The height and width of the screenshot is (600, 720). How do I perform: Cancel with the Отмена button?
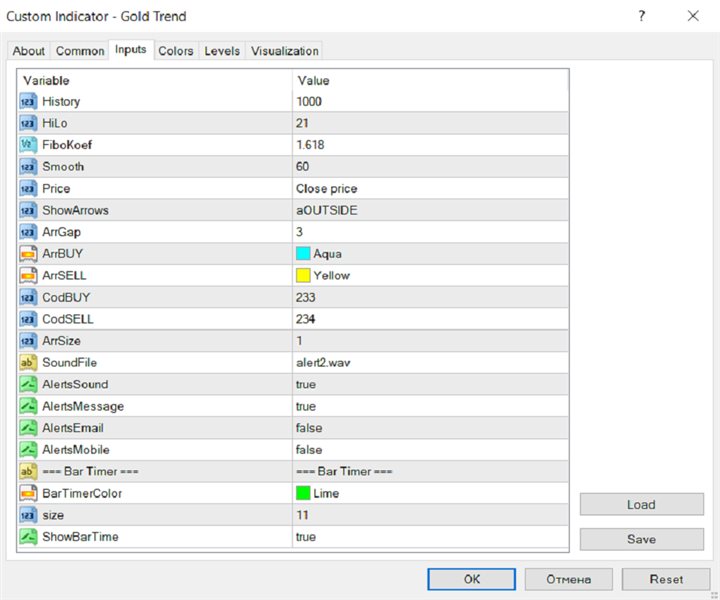[568, 579]
